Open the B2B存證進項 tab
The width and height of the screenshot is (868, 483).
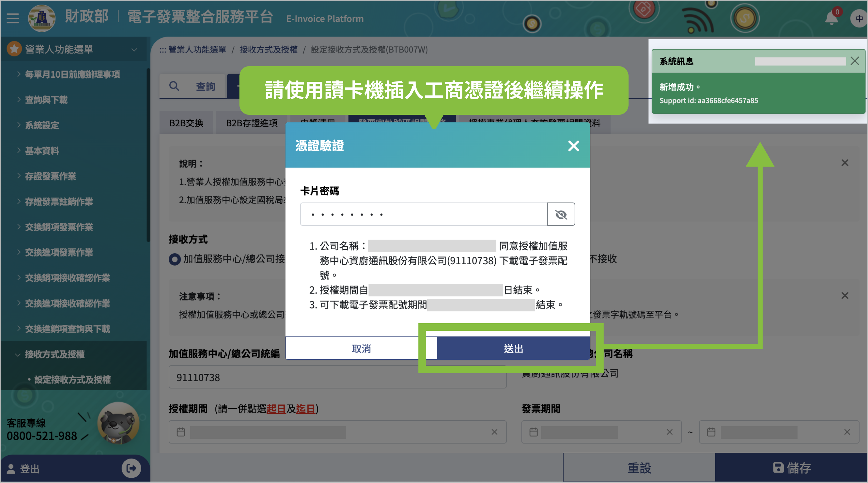point(252,123)
